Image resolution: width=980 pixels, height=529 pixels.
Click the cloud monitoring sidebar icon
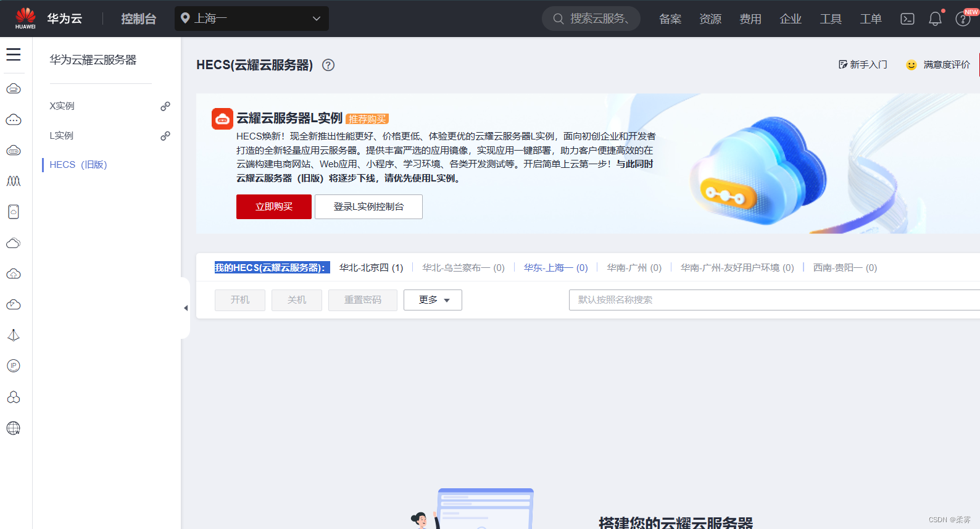tap(14, 304)
